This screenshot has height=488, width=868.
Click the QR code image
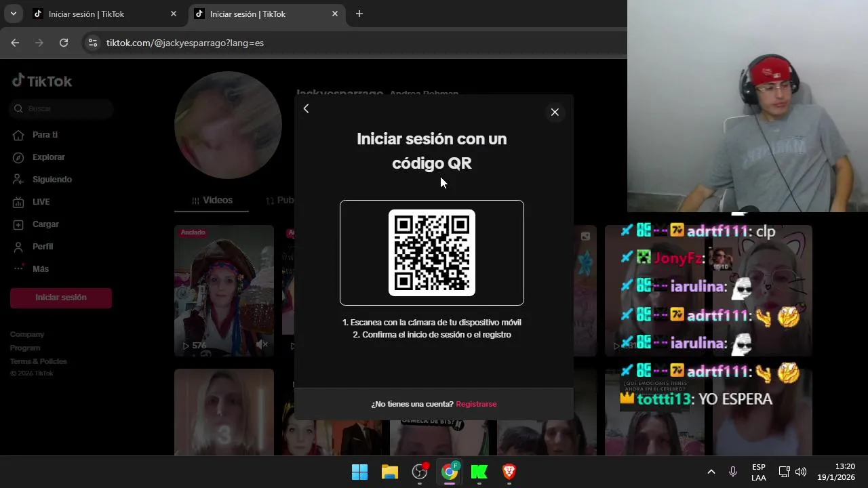(432, 253)
